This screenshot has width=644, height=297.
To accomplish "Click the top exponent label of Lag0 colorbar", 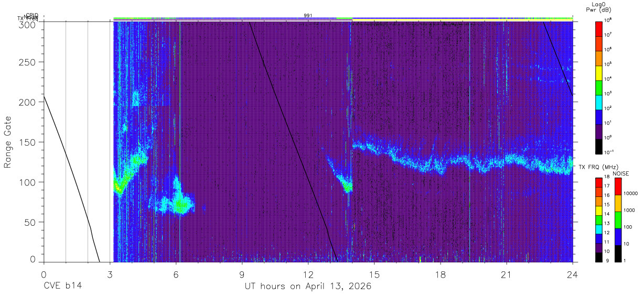I will pyautogui.click(x=608, y=19).
